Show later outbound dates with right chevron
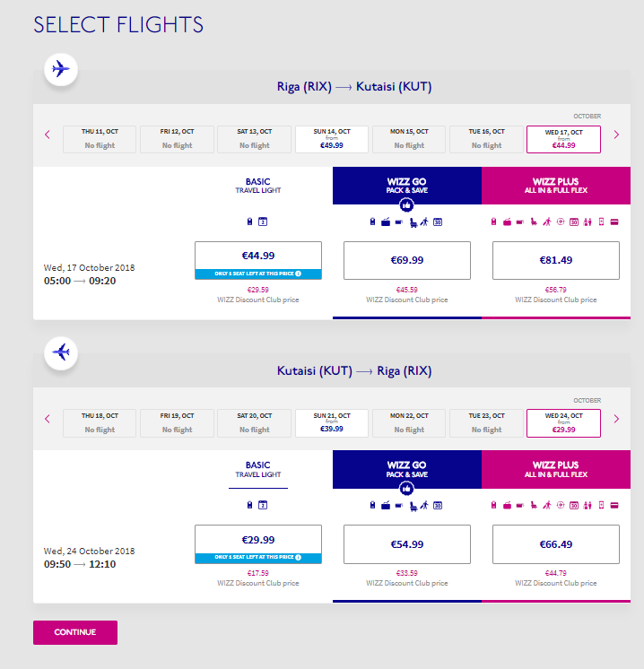The height and width of the screenshot is (669, 644). (x=616, y=135)
